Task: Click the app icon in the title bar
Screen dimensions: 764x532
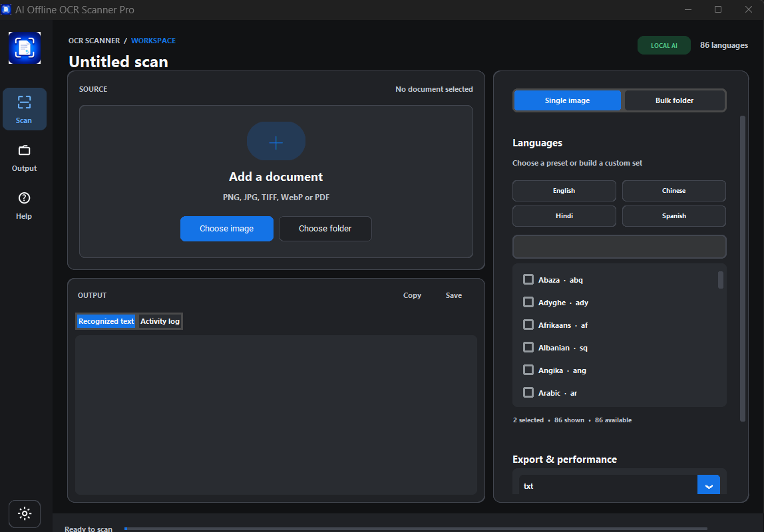Action: pyautogui.click(x=6, y=9)
